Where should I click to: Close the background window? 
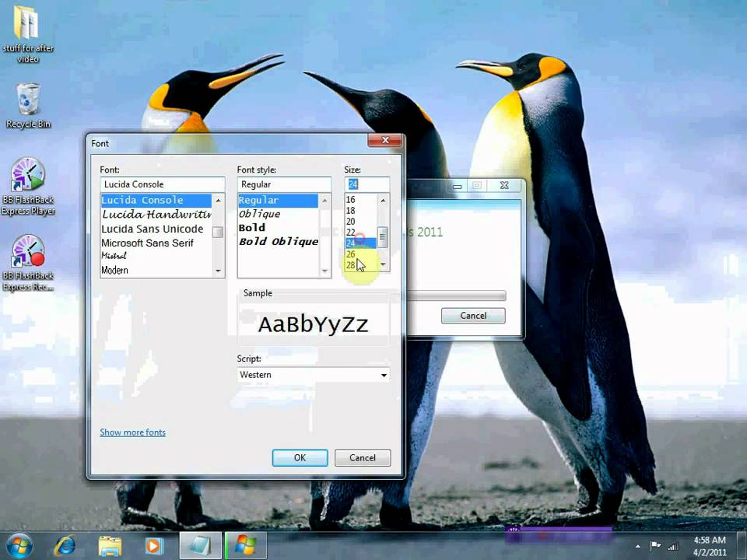click(x=504, y=185)
